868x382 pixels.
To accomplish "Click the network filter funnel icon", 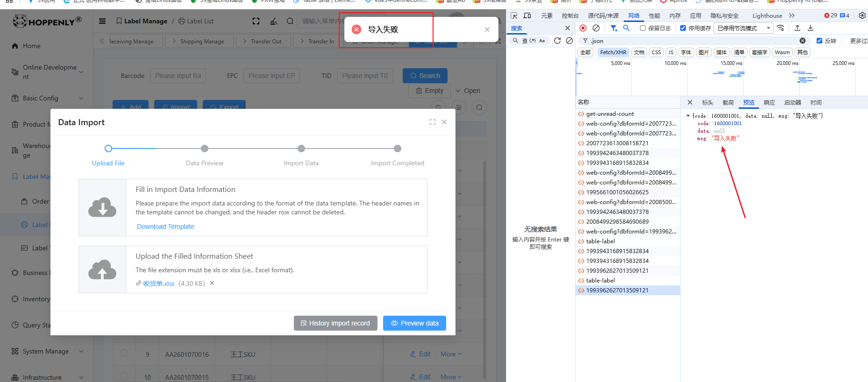I will [613, 28].
